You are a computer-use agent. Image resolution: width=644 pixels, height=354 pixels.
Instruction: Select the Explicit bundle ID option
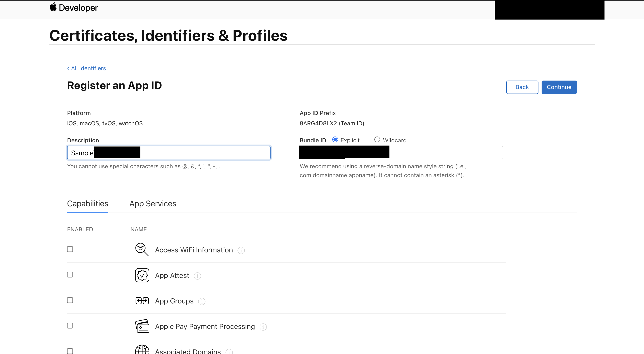[335, 140]
